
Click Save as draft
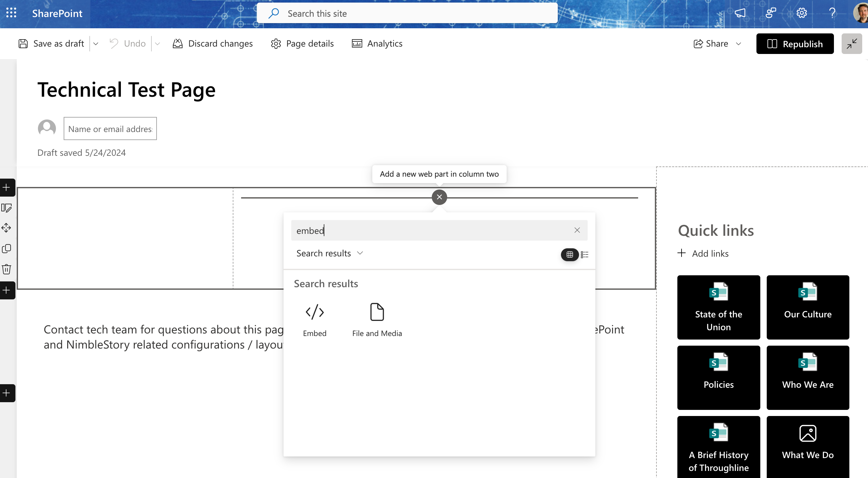point(51,43)
